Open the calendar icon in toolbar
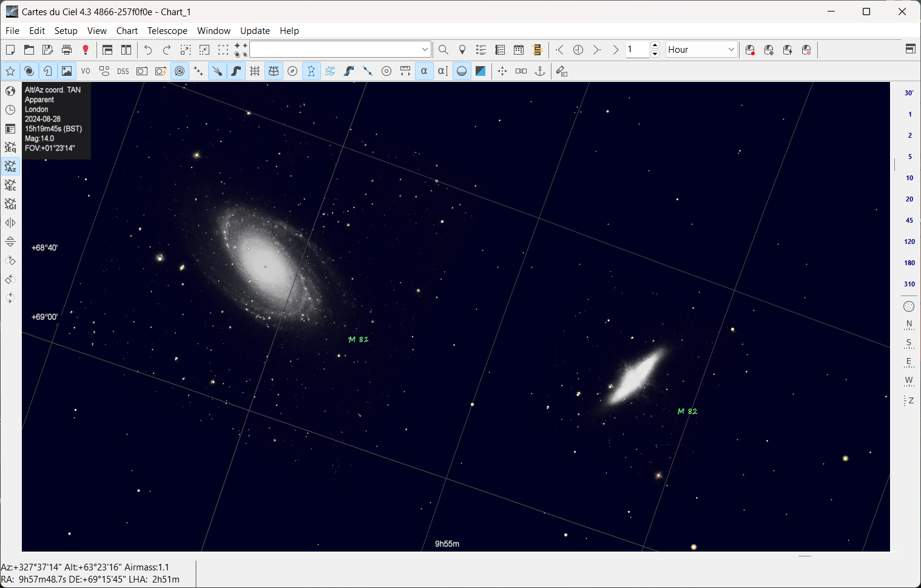Image resolution: width=921 pixels, height=588 pixels. (519, 50)
